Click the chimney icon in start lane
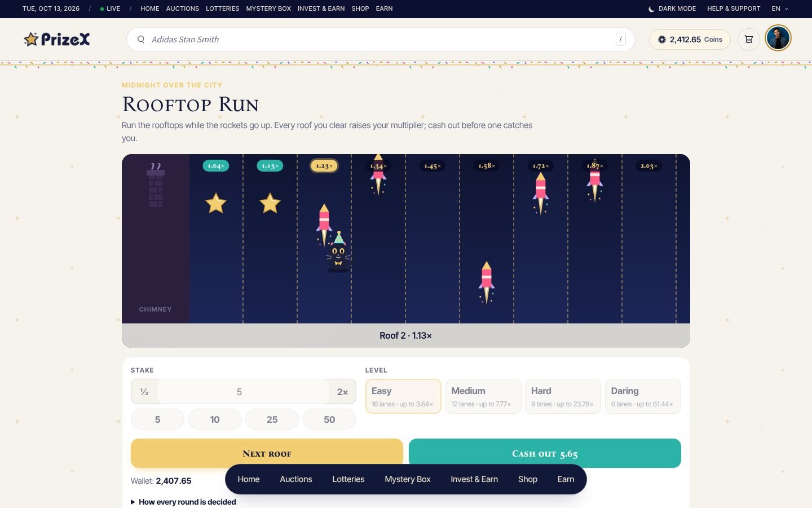This screenshot has width=812, height=508. [x=156, y=186]
